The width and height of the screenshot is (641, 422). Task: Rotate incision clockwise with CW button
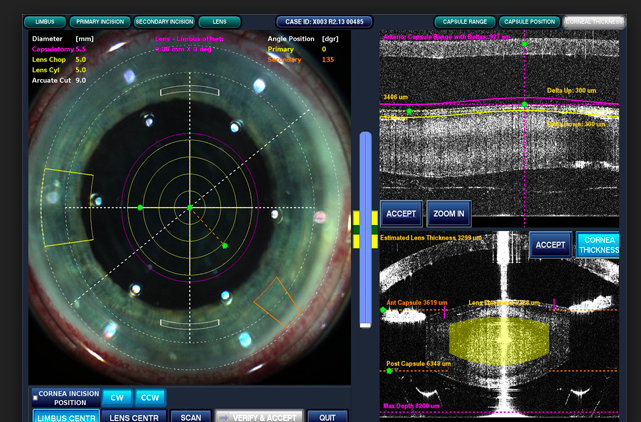click(x=116, y=397)
